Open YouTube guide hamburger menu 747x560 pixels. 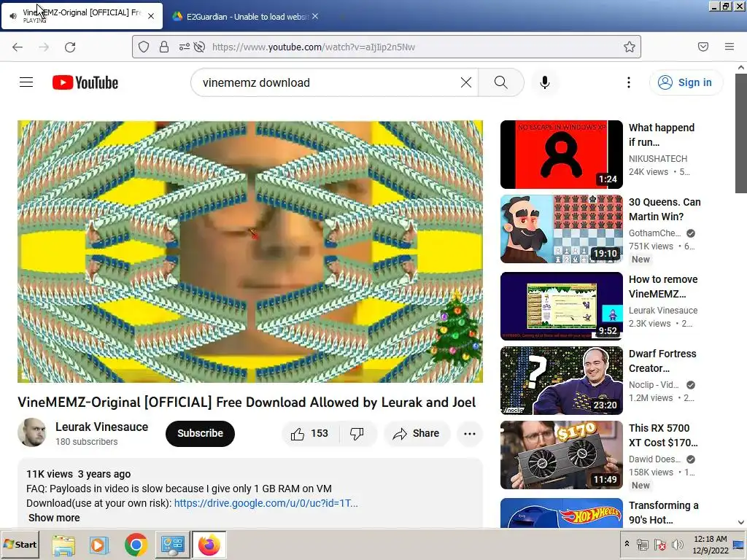(x=26, y=82)
